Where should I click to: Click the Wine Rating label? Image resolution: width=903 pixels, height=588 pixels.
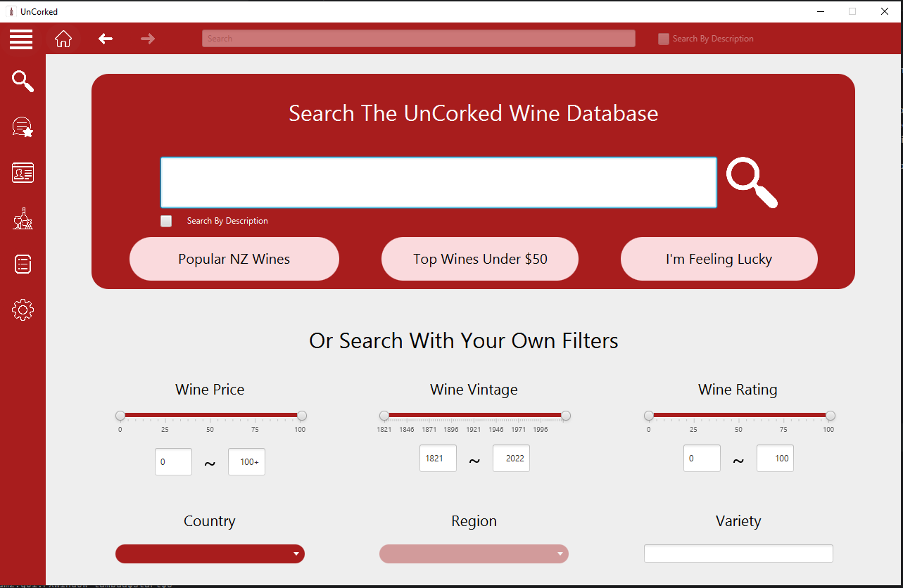coord(738,390)
